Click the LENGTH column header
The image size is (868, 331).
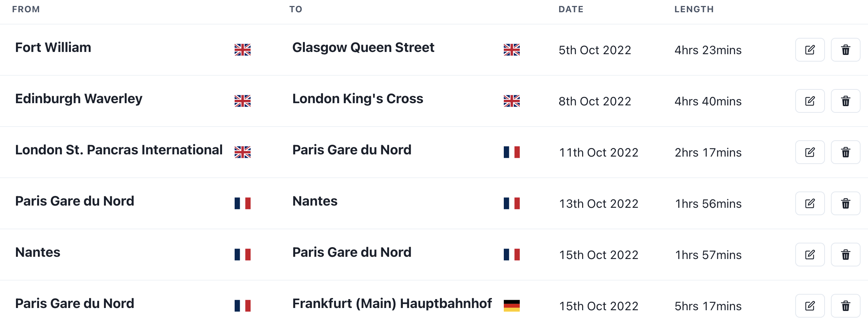tap(694, 9)
